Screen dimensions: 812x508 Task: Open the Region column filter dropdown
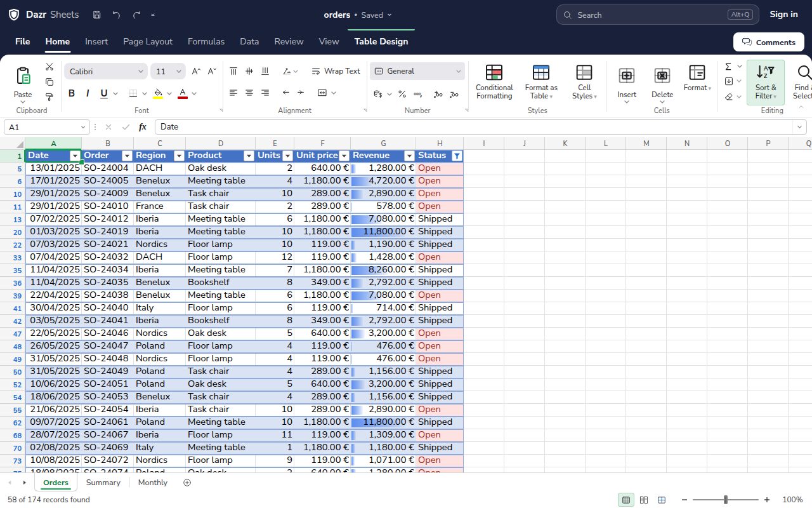179,156
